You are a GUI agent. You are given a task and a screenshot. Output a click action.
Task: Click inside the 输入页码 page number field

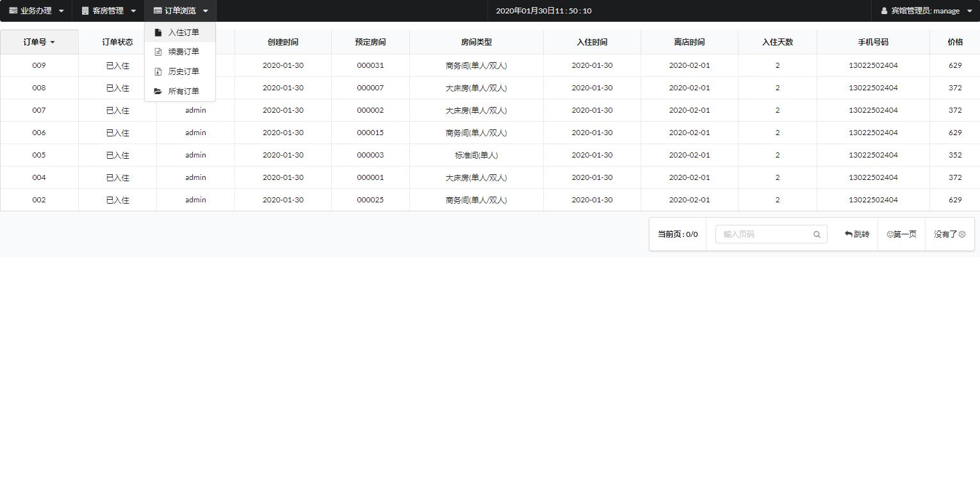click(x=762, y=234)
